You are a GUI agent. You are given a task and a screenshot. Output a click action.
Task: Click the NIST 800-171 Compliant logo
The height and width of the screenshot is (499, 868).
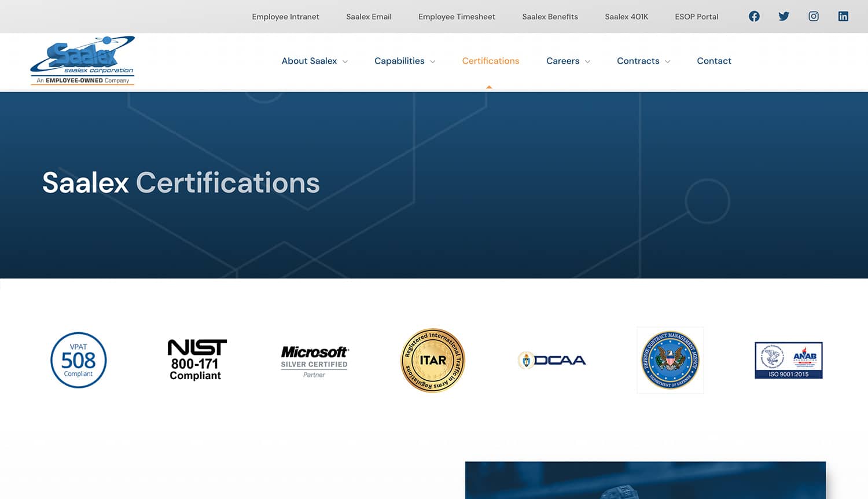[x=197, y=360]
